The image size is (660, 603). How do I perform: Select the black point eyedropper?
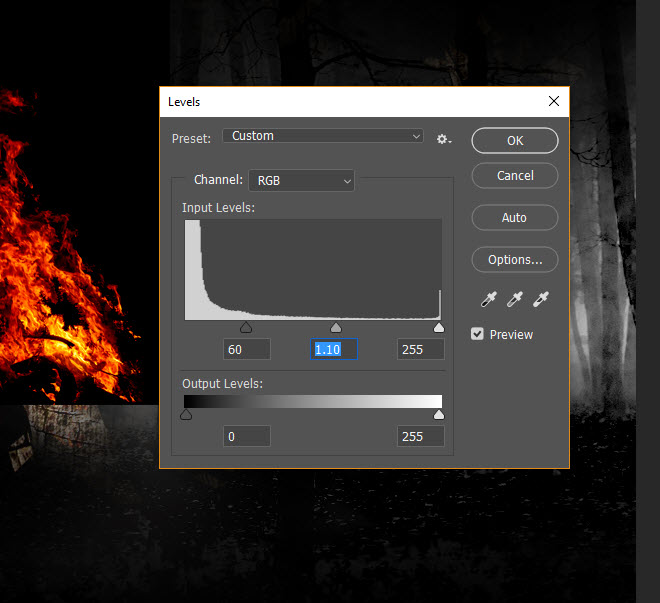tap(489, 299)
